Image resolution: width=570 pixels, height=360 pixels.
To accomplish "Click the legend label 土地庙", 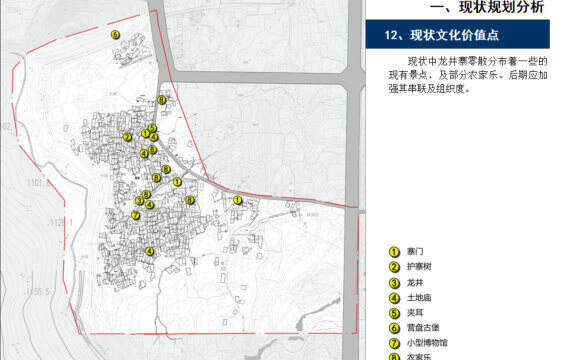I will pos(419,298).
